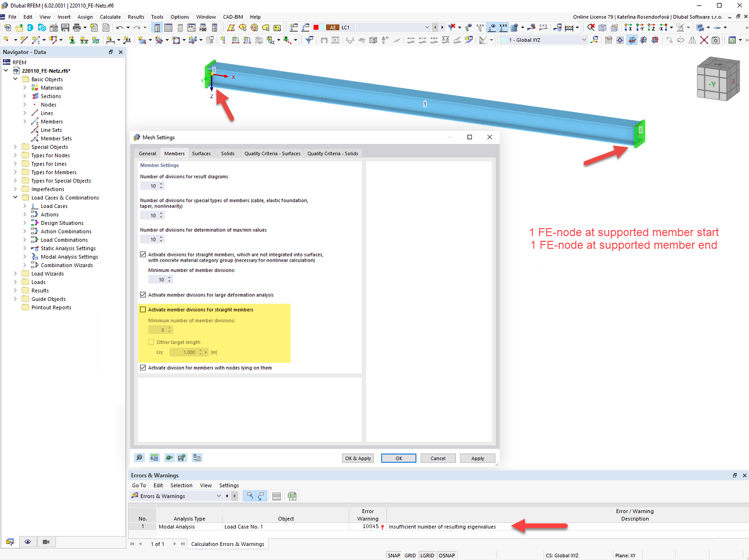Image resolution: width=749 pixels, height=560 pixels.
Task: Uncheck Activate division for members with nodes lying
Action: click(x=143, y=368)
